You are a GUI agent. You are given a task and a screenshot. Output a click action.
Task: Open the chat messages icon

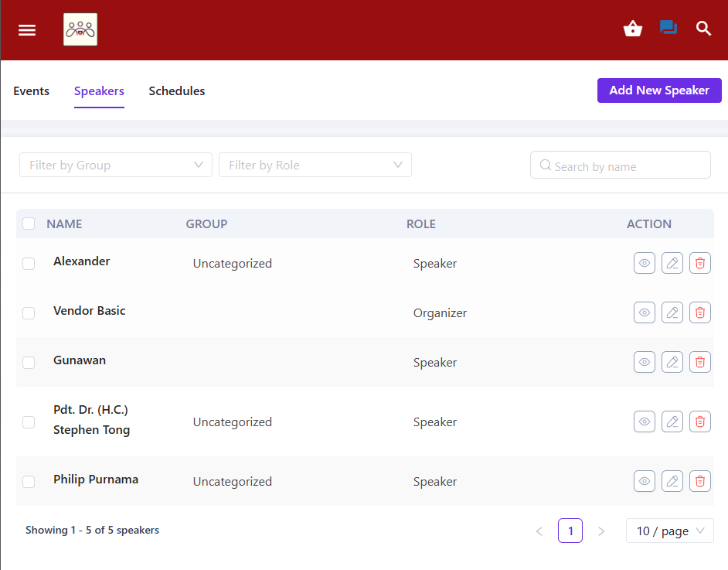(668, 28)
